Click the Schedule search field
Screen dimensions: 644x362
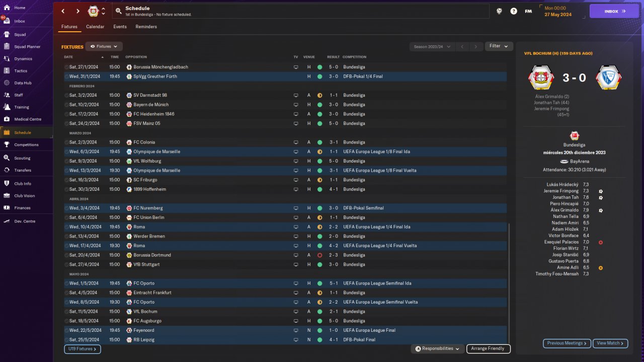(300, 11)
